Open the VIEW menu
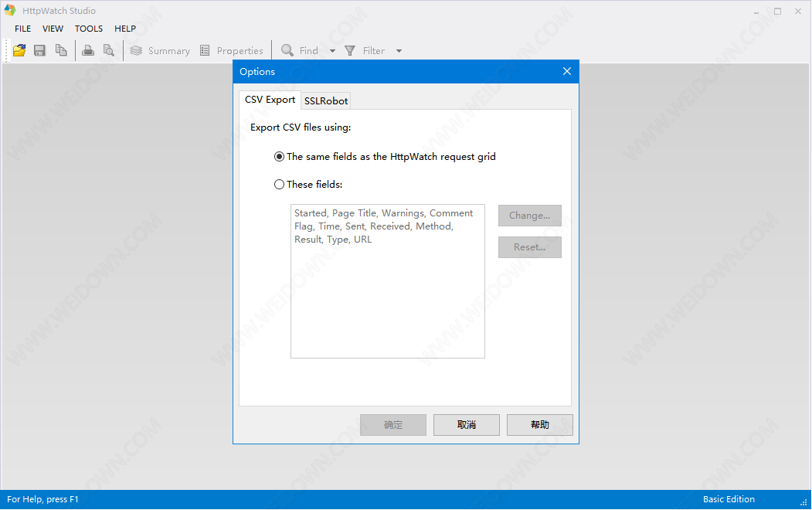This screenshot has height=510, width=812. coord(53,29)
